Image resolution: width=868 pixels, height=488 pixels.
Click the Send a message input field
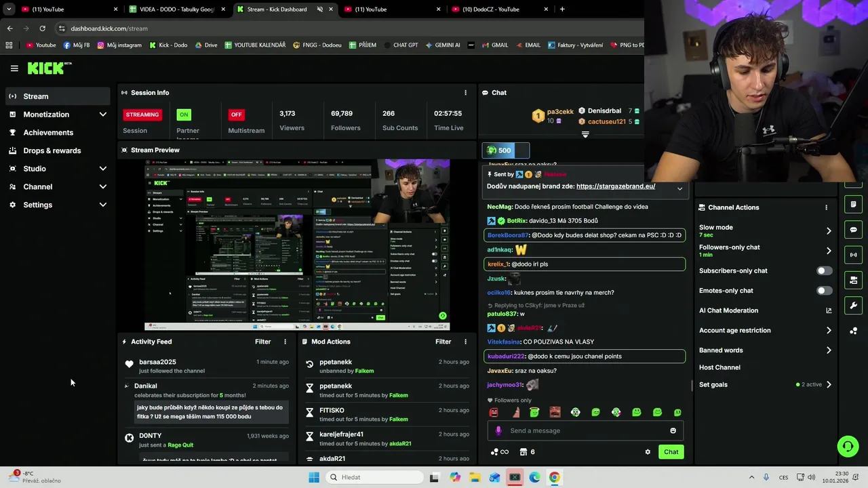[585, 430]
